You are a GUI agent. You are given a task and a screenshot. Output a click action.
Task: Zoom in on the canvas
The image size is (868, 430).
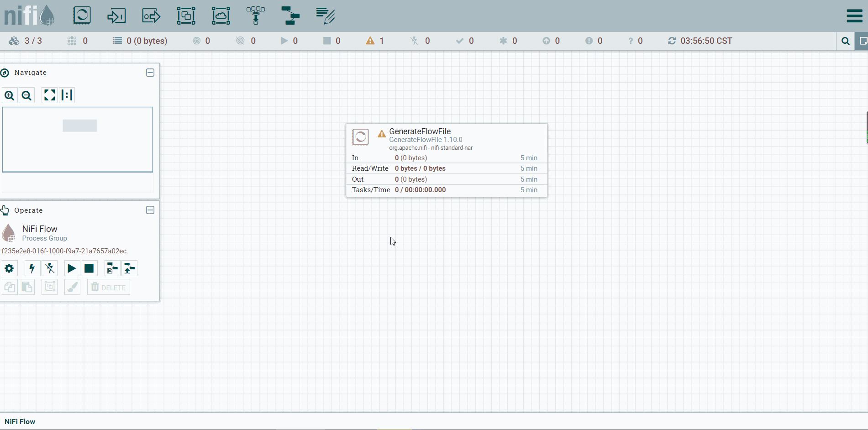(10, 95)
